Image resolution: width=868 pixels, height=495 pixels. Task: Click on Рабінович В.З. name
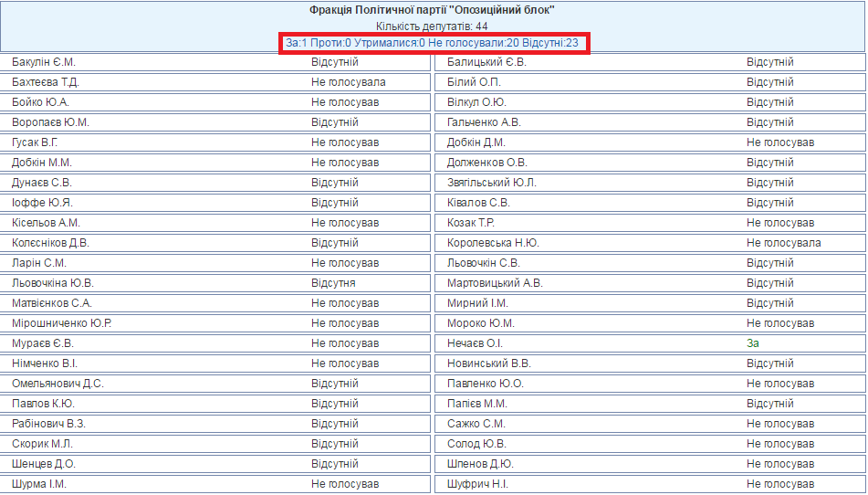48,424
